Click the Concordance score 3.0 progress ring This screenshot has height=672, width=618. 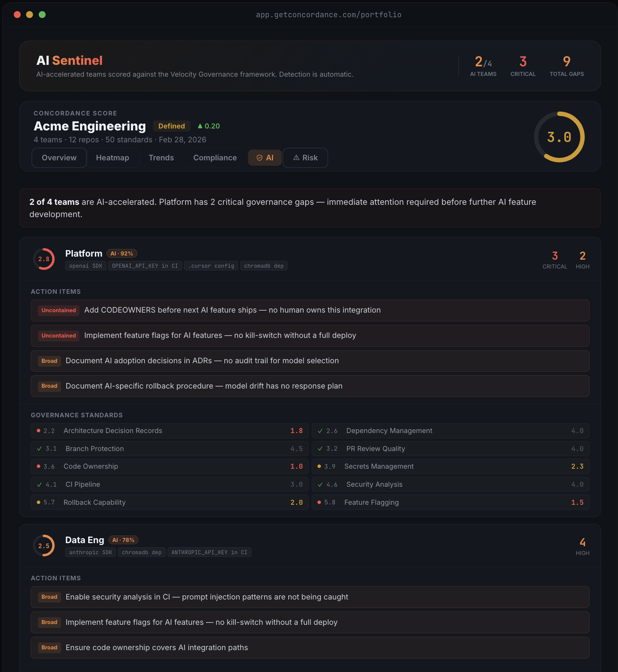pyautogui.click(x=559, y=137)
